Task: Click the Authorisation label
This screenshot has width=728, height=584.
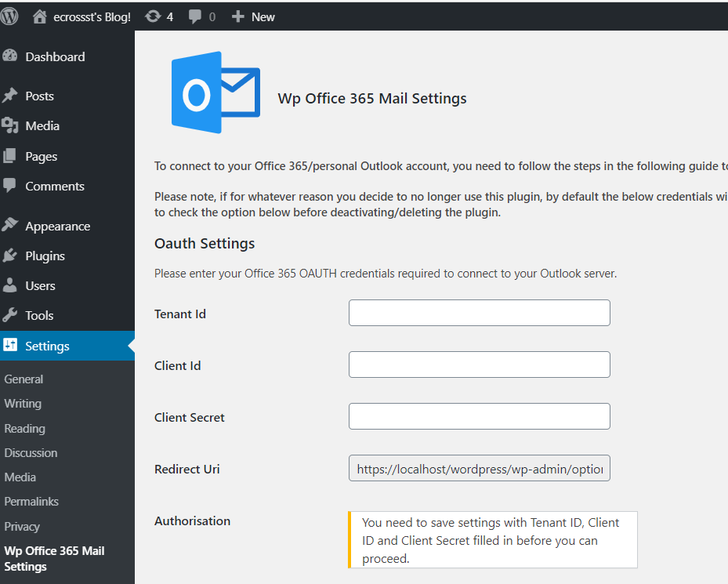Action: click(x=192, y=521)
